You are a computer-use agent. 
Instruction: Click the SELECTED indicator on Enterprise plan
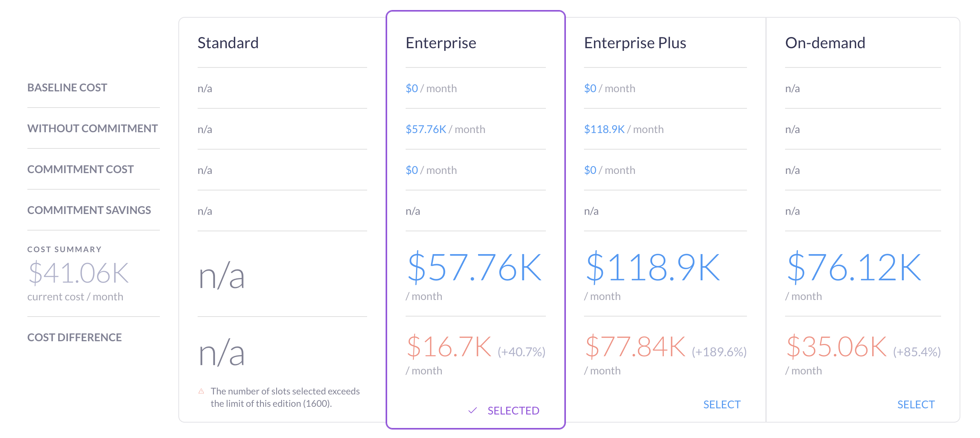(513, 411)
